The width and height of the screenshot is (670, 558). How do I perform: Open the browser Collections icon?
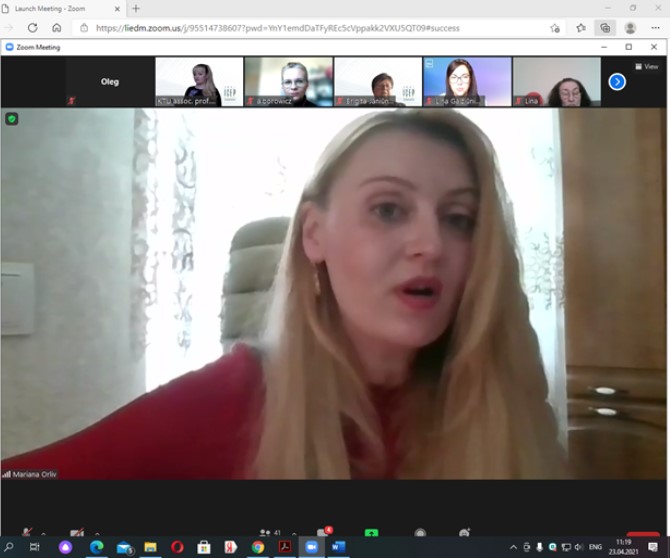pyautogui.click(x=604, y=28)
